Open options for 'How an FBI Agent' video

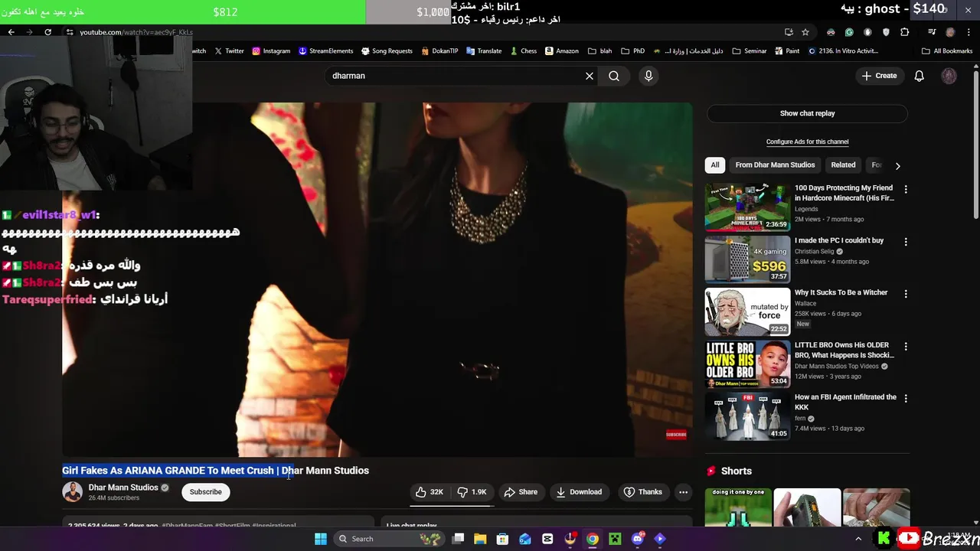[906, 399]
